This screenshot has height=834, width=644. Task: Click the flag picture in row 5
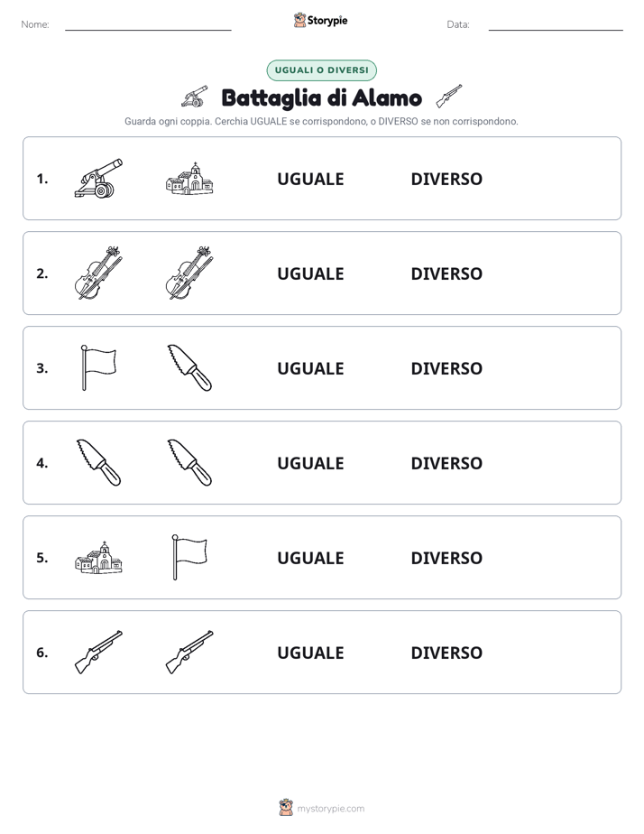tap(189, 557)
